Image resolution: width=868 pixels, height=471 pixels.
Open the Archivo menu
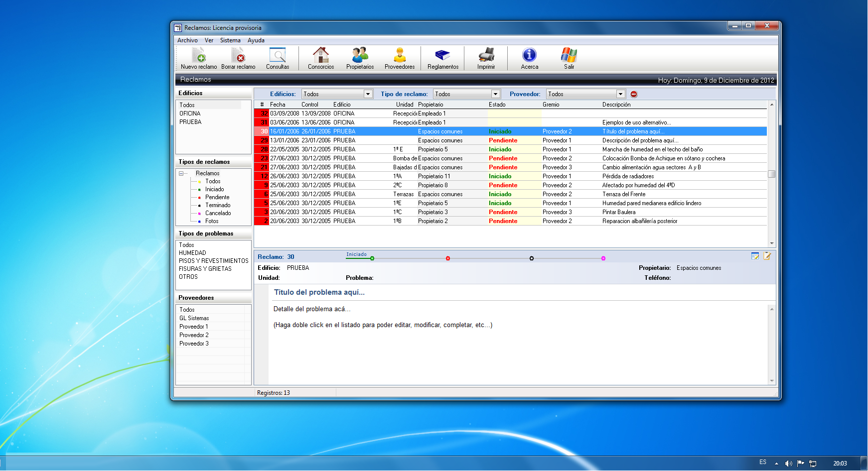187,40
